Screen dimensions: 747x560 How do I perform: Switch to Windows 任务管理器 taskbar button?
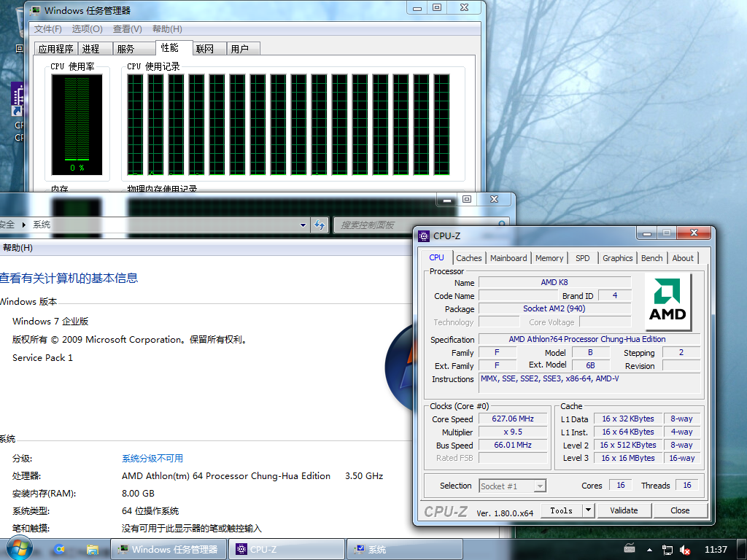(x=169, y=549)
